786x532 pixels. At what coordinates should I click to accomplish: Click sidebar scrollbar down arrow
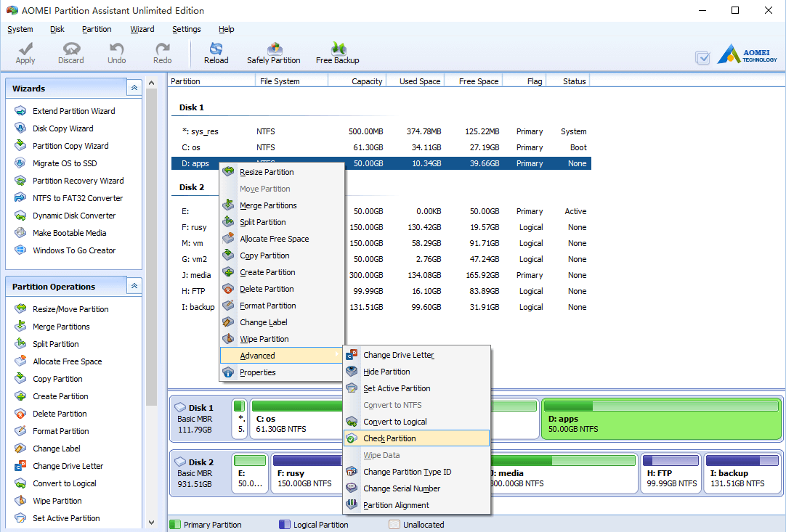tap(151, 523)
